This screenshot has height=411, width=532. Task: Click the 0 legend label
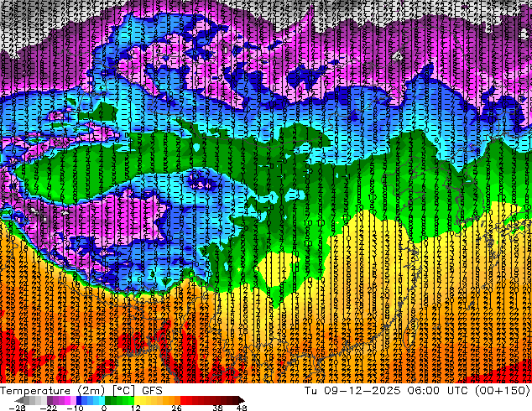click(104, 408)
